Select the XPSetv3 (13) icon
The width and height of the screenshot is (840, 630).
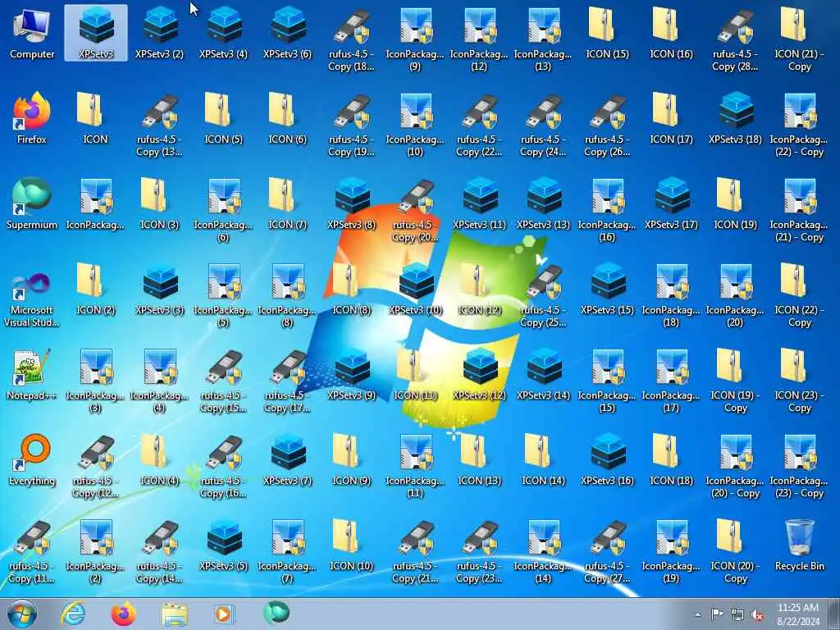543,203
